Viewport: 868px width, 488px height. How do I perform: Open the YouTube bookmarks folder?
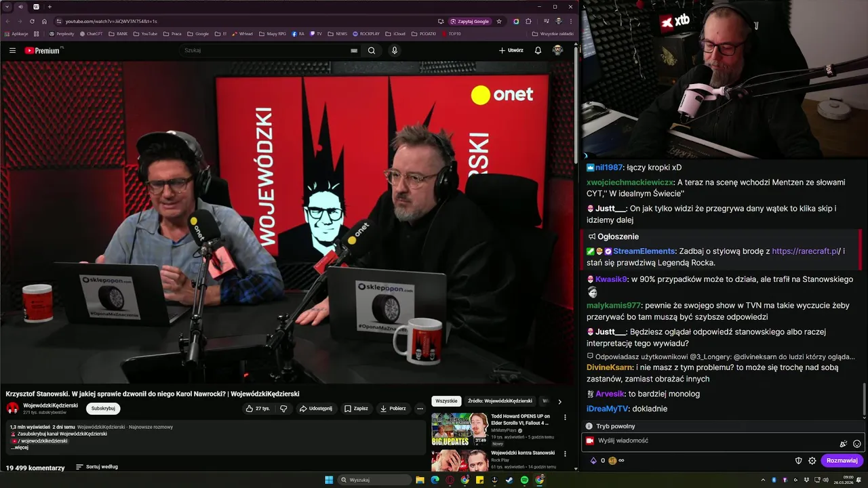click(145, 33)
